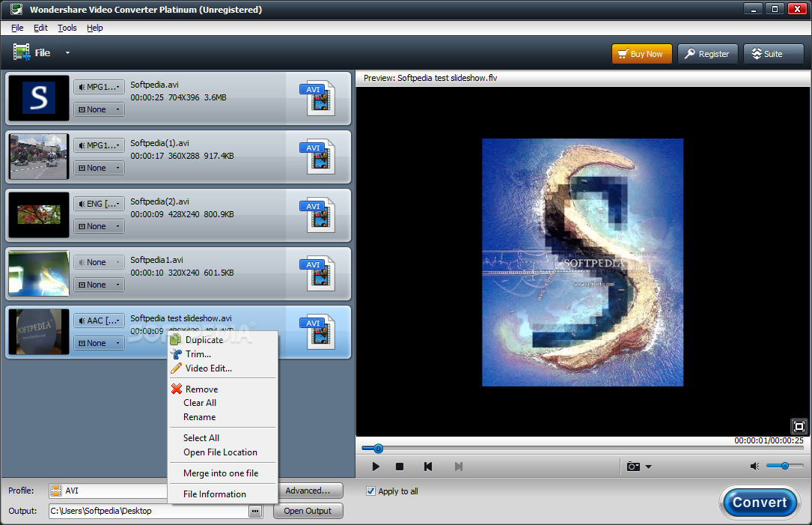Open the Help menu
Image resolution: width=812 pixels, height=525 pixels.
95,28
